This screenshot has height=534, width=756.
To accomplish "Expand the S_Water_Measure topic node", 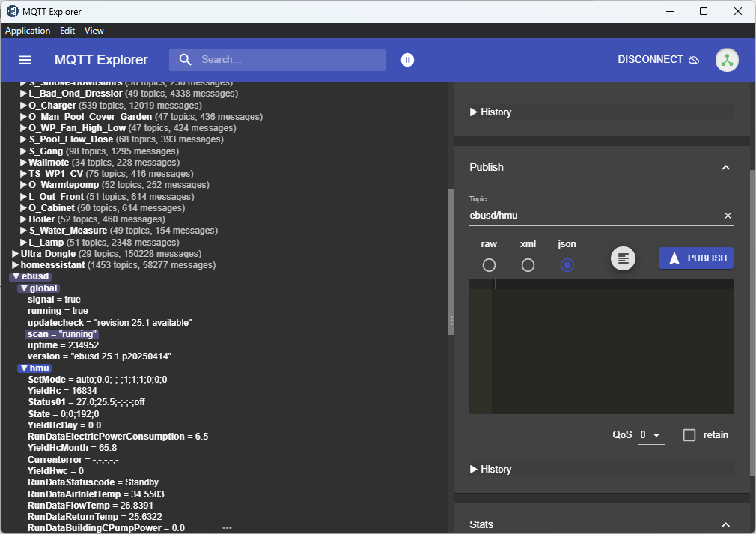I will pos(23,231).
